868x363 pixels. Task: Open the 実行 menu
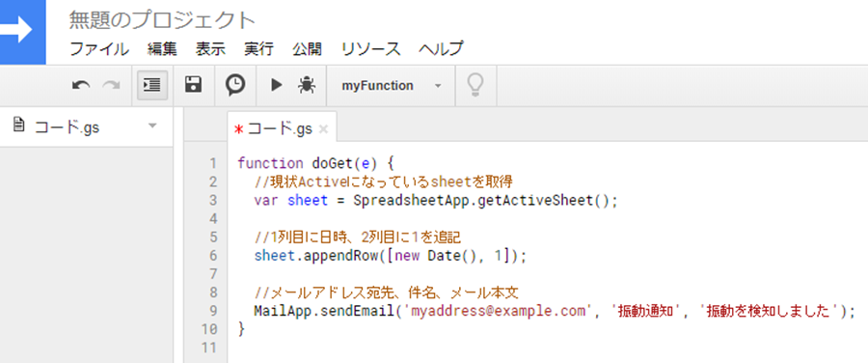[x=258, y=49]
